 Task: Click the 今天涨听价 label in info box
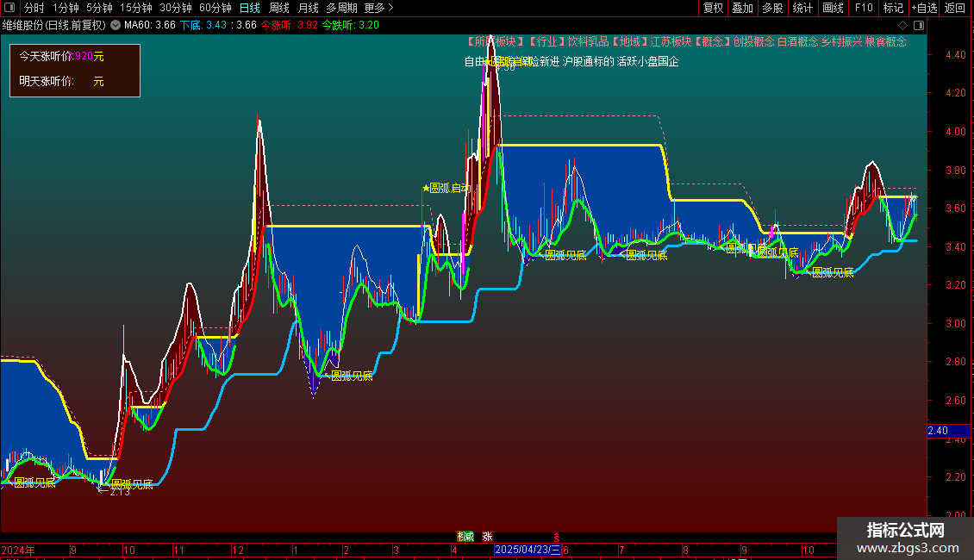click(x=46, y=57)
